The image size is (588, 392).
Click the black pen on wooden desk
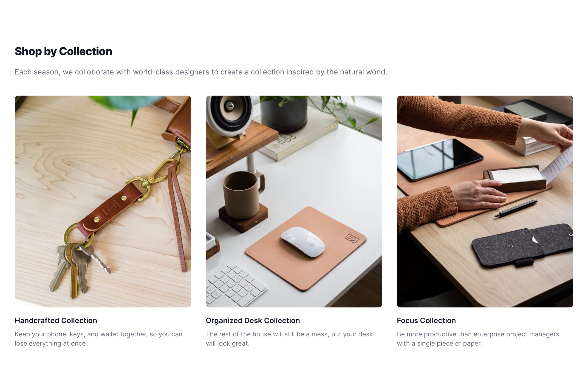[x=515, y=208]
